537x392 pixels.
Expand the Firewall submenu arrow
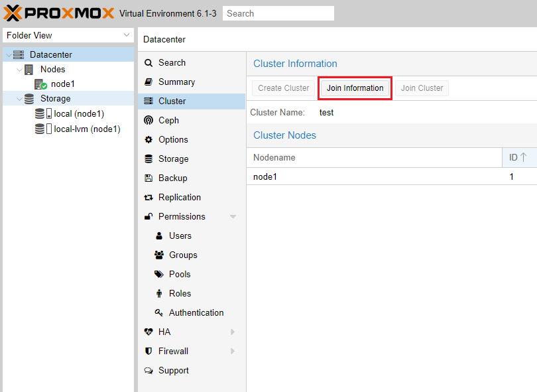(233, 352)
